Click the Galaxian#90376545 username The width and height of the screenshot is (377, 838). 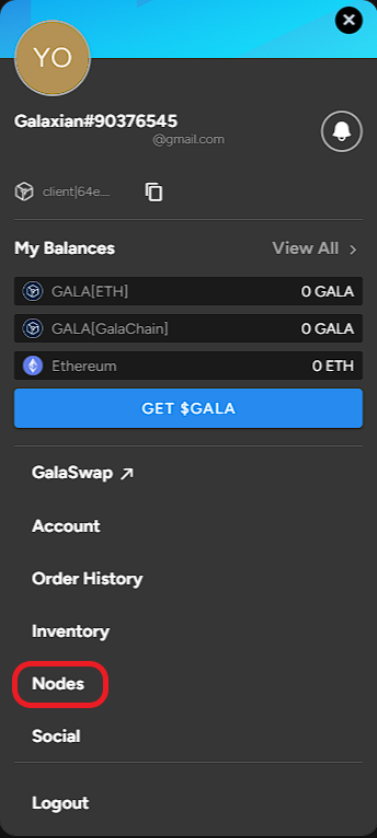click(96, 121)
